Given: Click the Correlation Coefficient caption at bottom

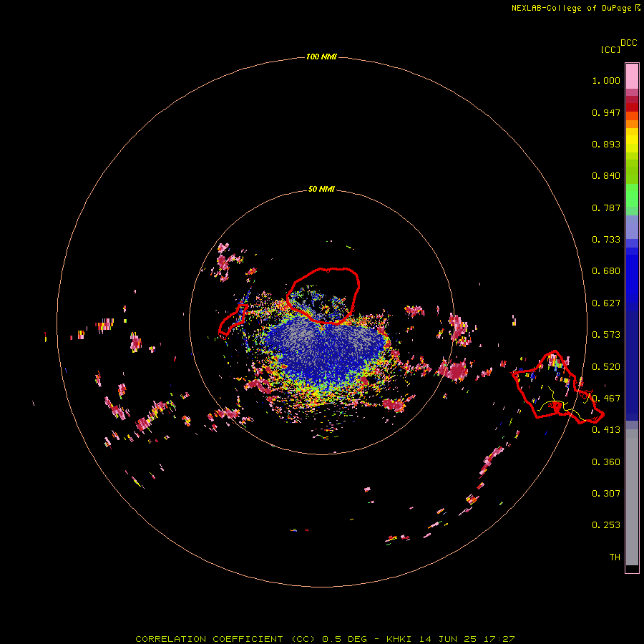Looking at the screenshot, I should click(x=325, y=639).
